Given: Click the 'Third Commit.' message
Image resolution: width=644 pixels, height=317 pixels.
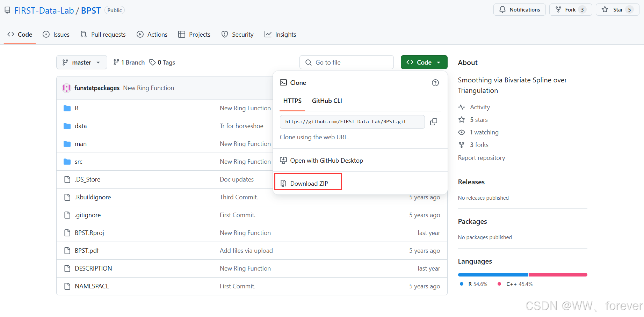Looking at the screenshot, I should coord(239,197).
